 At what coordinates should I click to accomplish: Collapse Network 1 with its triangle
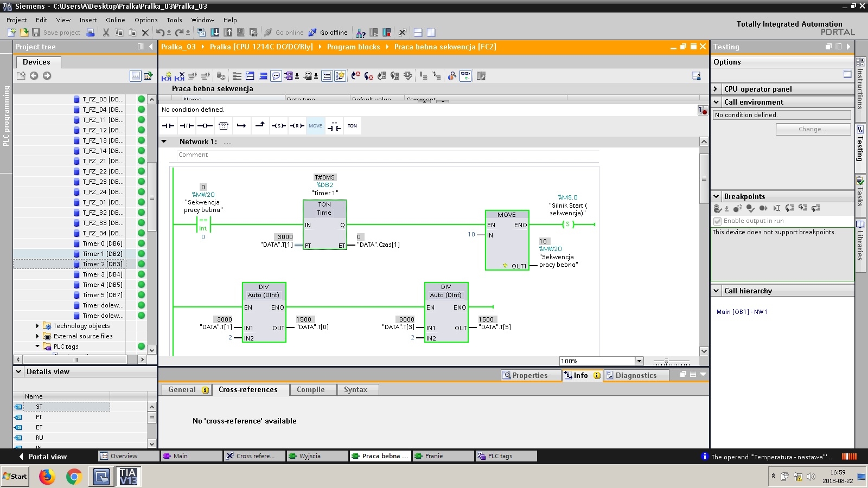[x=164, y=142]
